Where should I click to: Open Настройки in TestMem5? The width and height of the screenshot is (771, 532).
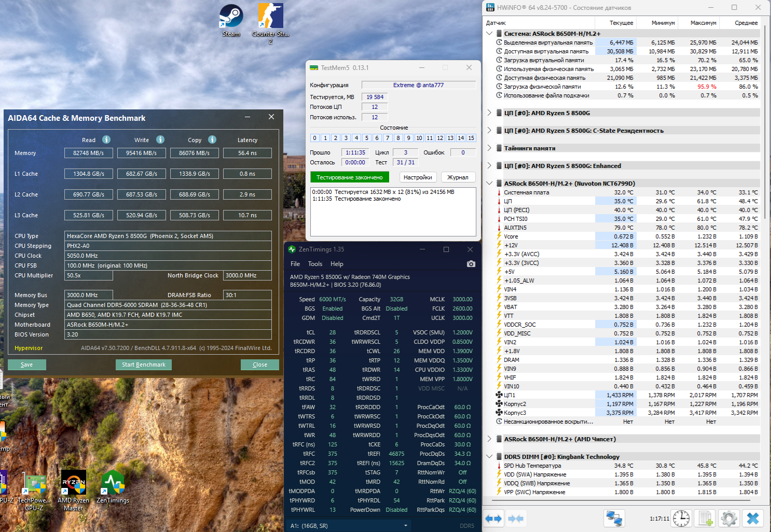[418, 177]
